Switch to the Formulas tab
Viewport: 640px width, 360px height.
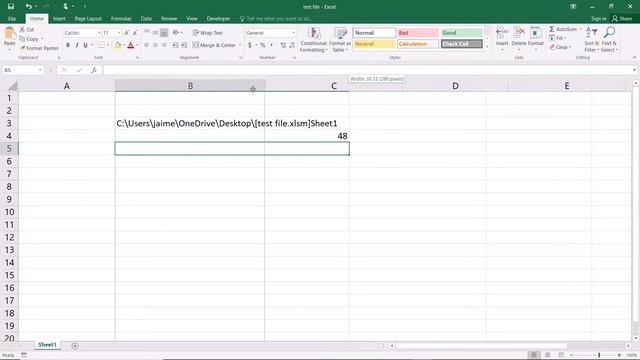(121, 19)
